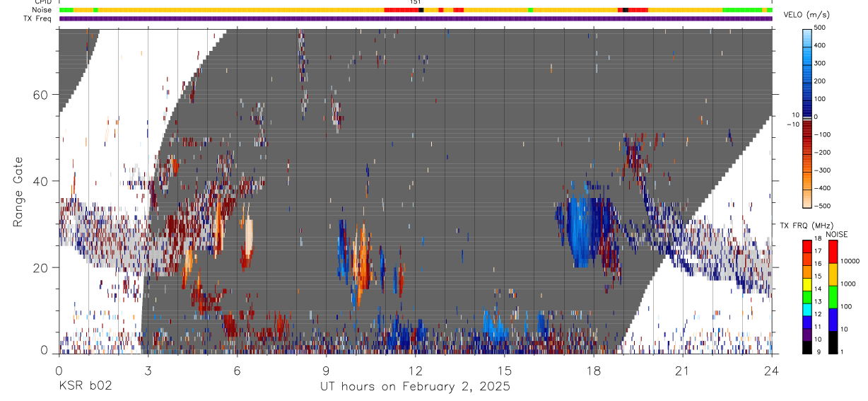Click the 21 tick on UT hours axis

683,371
